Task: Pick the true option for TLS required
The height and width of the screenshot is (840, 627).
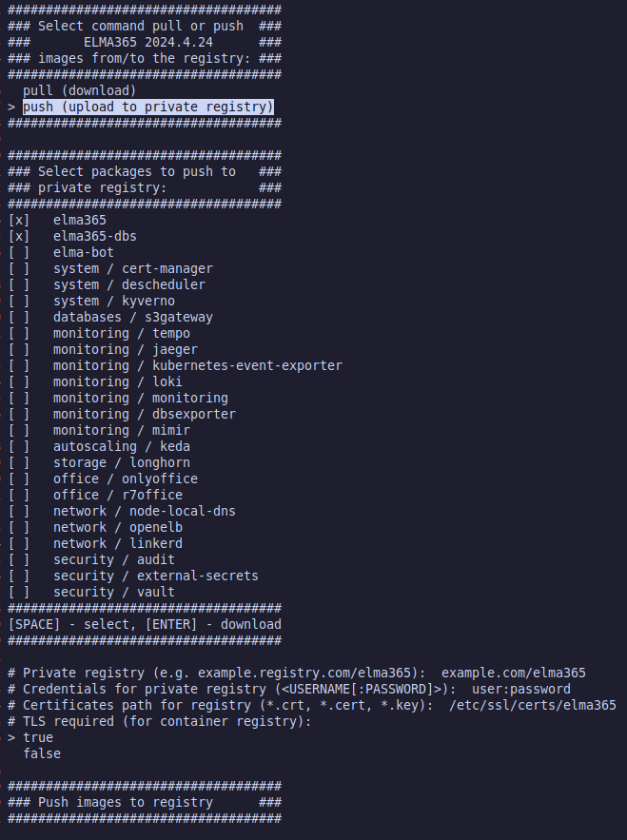Action: tap(38, 737)
